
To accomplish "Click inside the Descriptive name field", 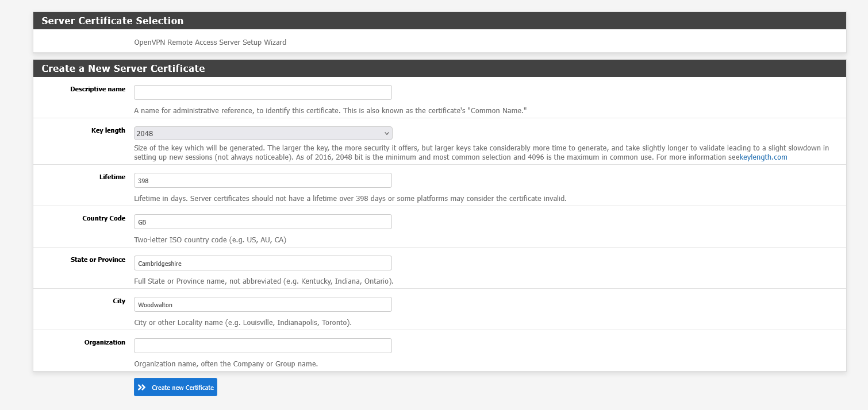I will [262, 92].
